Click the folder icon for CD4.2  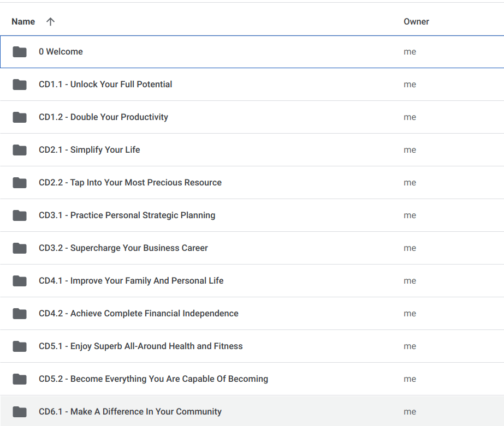click(x=20, y=313)
